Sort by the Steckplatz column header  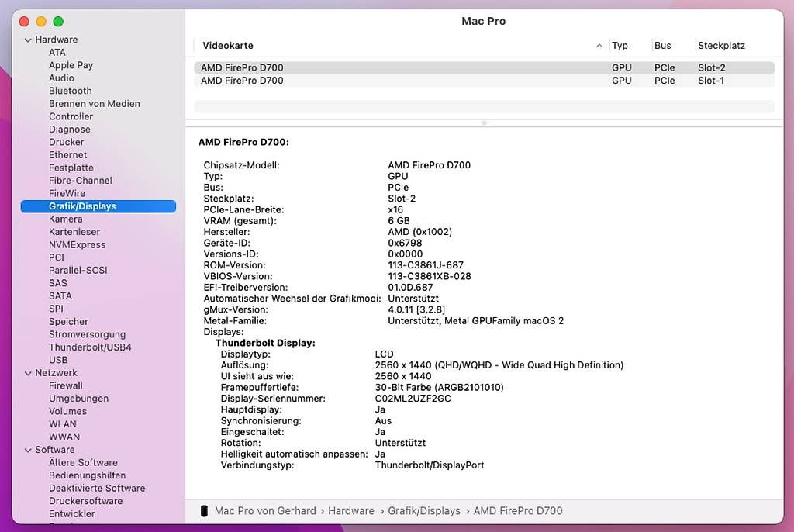[x=722, y=46]
